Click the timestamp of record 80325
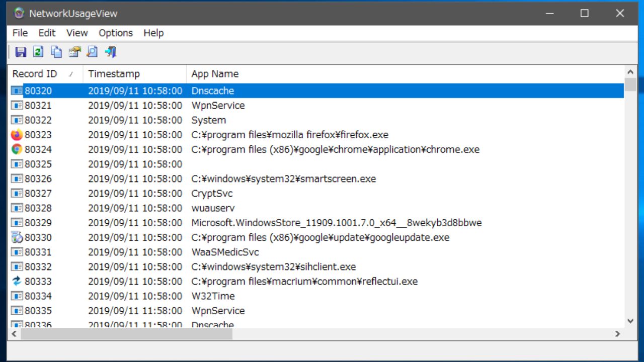This screenshot has height=362, width=644. 135,164
